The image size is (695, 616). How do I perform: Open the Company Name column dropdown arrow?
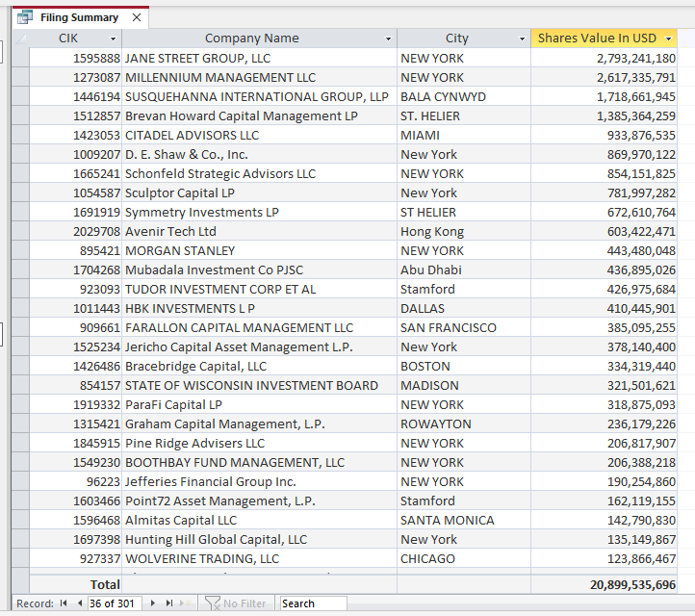click(x=388, y=39)
